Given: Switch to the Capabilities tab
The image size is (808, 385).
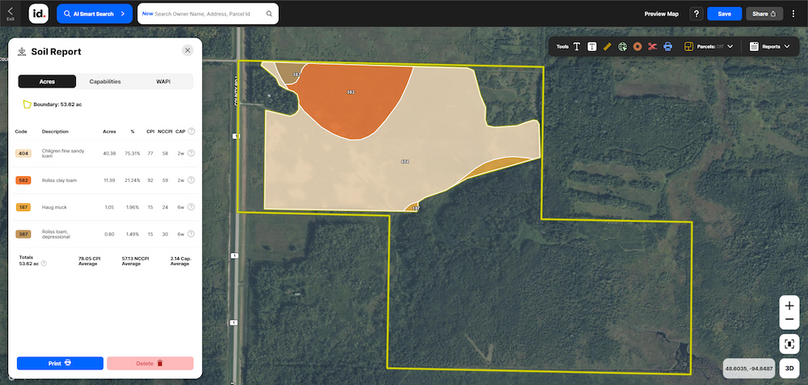Looking at the screenshot, I should coord(105,81).
